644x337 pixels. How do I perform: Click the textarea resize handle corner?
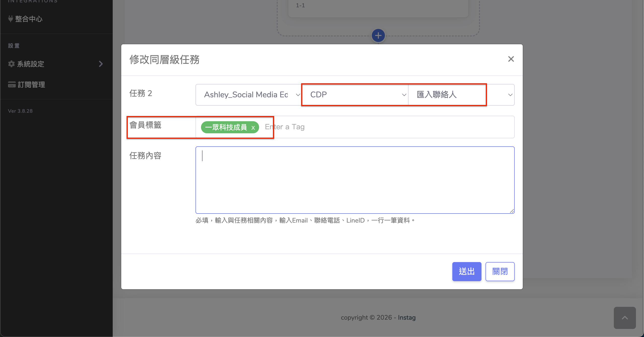point(512,211)
